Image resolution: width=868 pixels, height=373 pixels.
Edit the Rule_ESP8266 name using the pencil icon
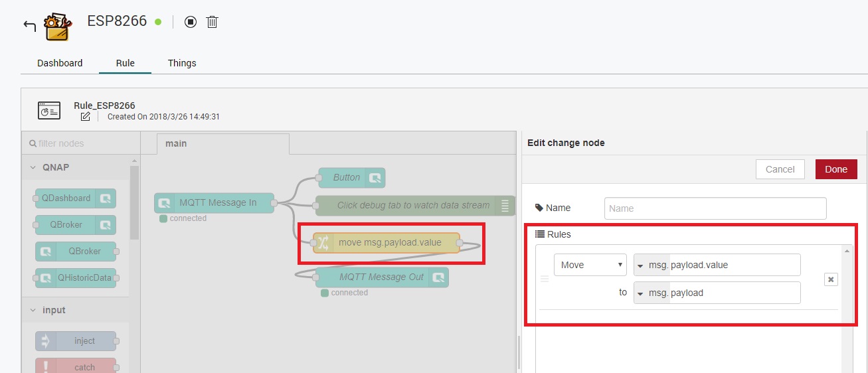[x=85, y=117]
